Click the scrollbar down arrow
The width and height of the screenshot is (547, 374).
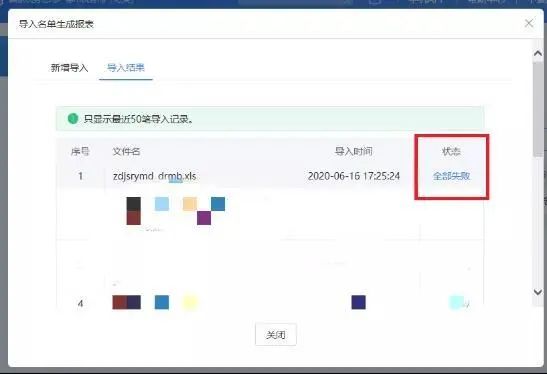coord(538,292)
